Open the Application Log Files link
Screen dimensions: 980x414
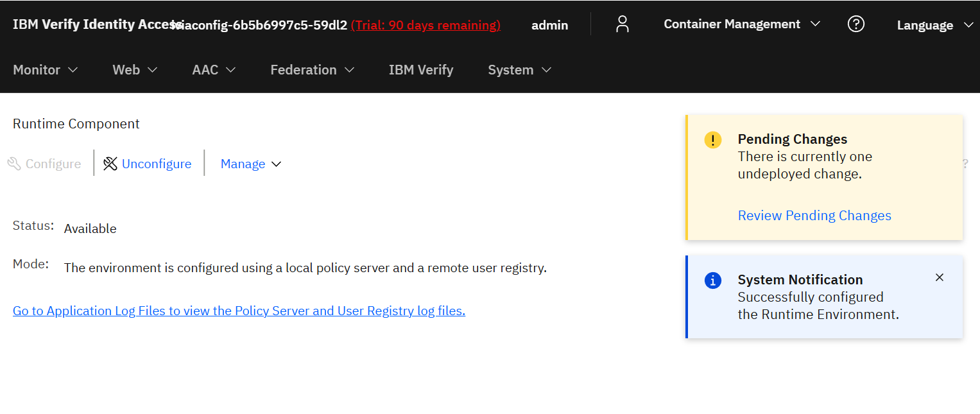click(x=239, y=311)
